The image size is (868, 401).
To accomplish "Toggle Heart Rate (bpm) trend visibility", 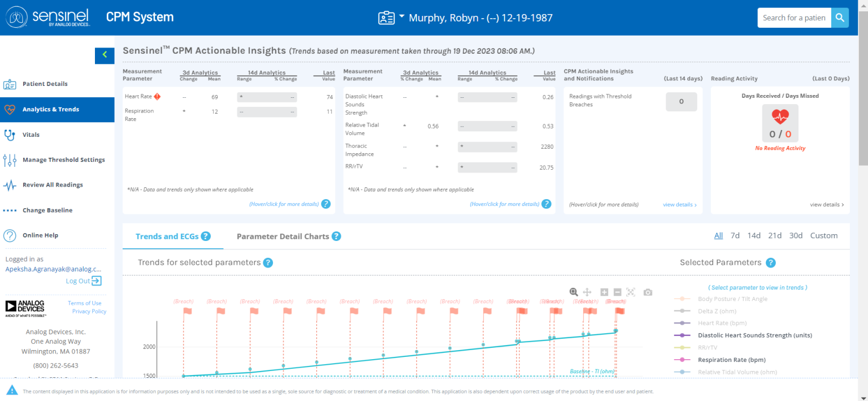I will click(x=723, y=323).
